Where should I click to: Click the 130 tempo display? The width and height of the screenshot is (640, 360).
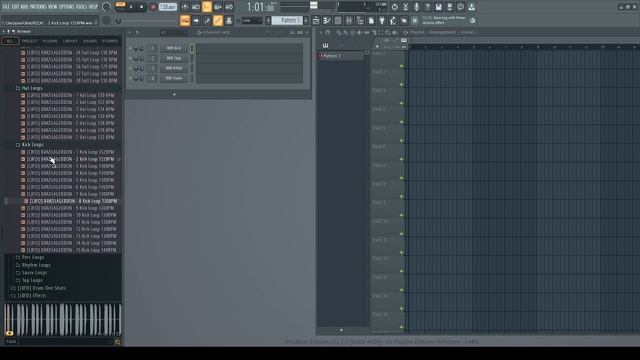coord(168,7)
